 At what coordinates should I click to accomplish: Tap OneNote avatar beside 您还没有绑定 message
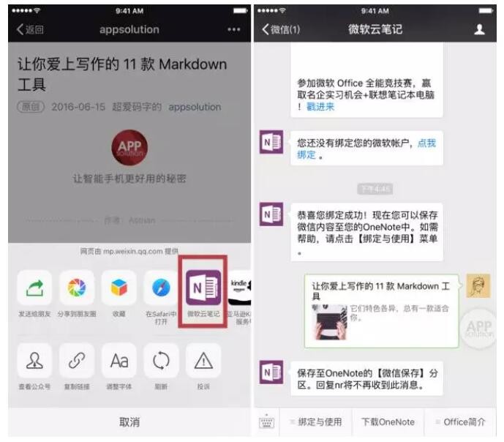point(271,142)
